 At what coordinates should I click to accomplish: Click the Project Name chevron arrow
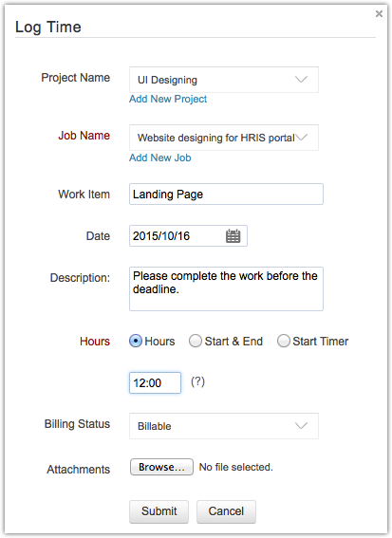point(301,80)
